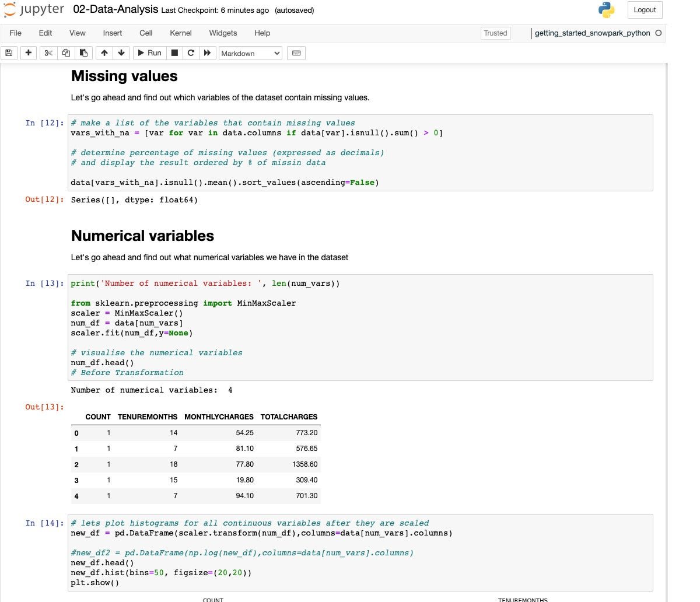Open the Widgets menu
The width and height of the screenshot is (700, 602).
223,33
